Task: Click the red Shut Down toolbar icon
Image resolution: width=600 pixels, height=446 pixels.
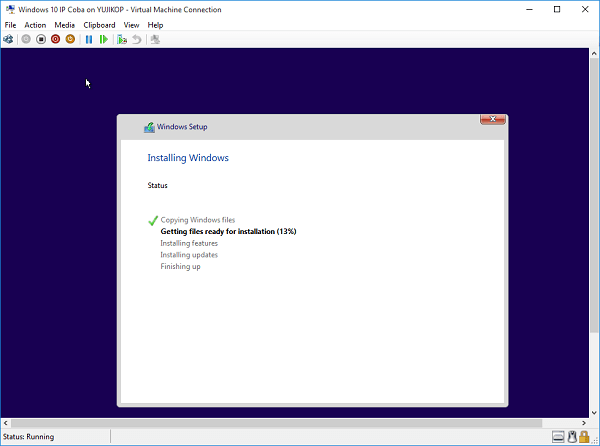Action: tap(55, 39)
